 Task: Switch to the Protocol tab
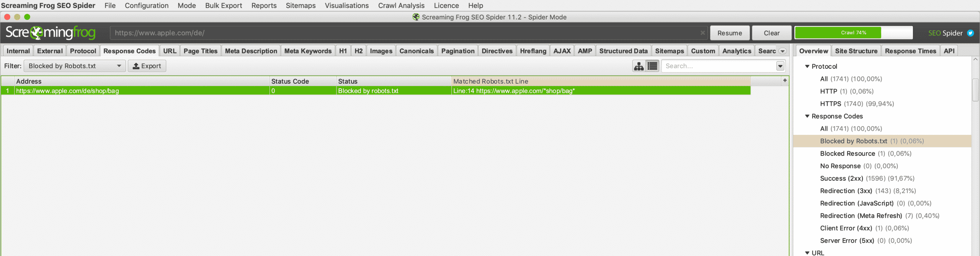point(83,51)
